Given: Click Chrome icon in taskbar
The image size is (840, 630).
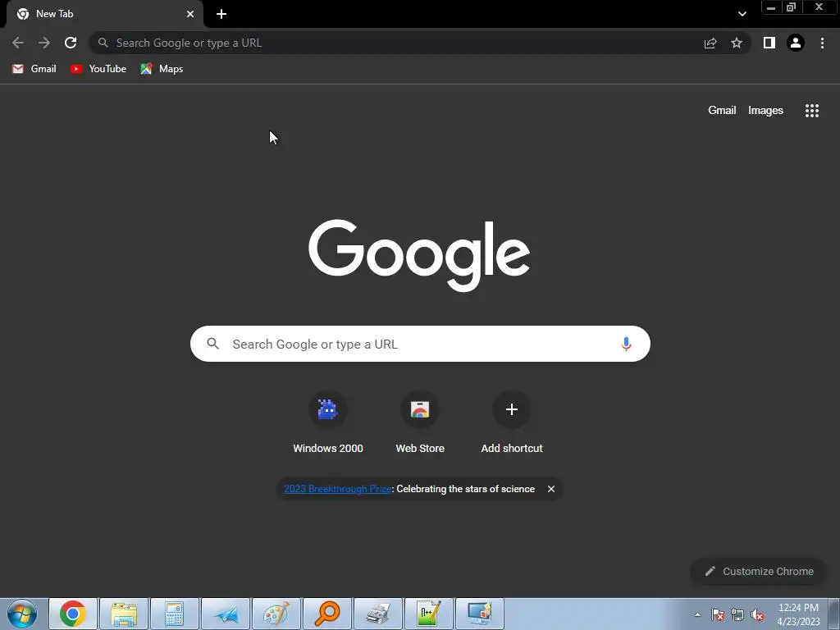Looking at the screenshot, I should click(73, 614).
